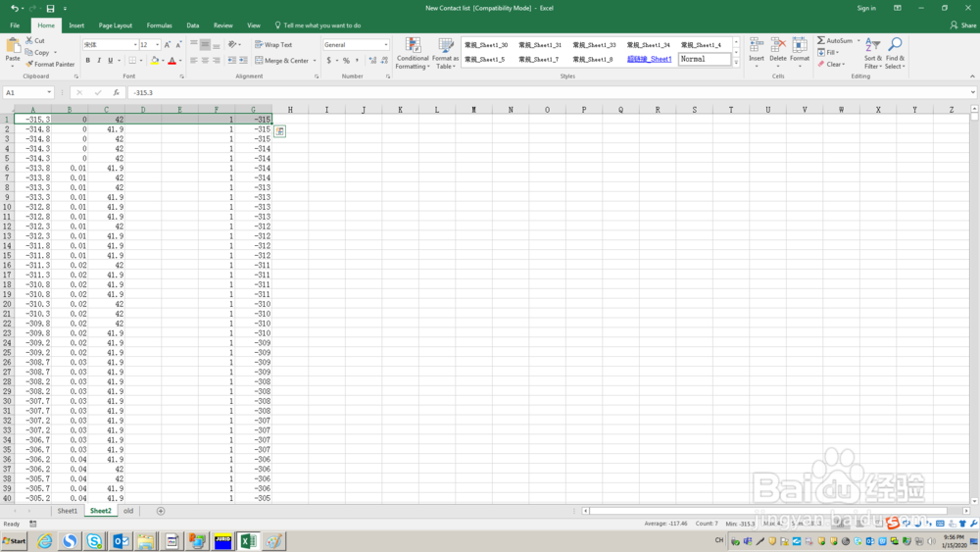Apply the red font color
Image resolution: width=980 pixels, height=552 pixels.
tap(171, 61)
